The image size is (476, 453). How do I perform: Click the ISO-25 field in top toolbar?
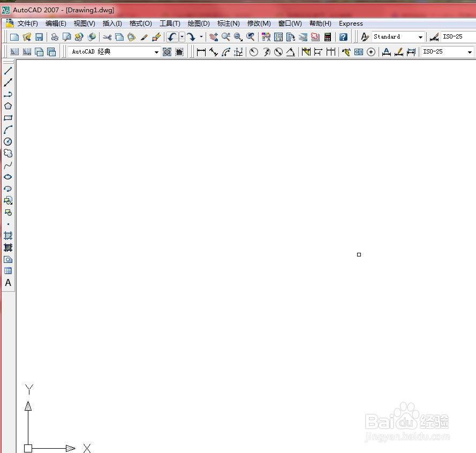click(458, 37)
